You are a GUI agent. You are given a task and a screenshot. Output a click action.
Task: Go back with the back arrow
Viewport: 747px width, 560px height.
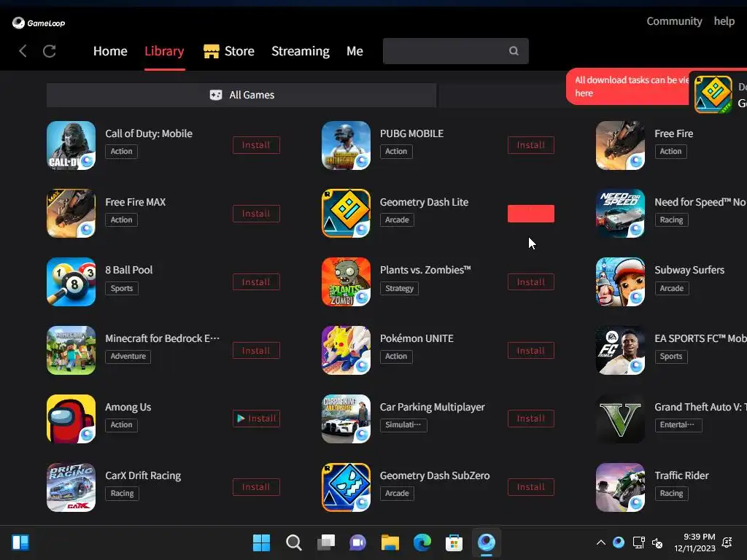pos(23,51)
